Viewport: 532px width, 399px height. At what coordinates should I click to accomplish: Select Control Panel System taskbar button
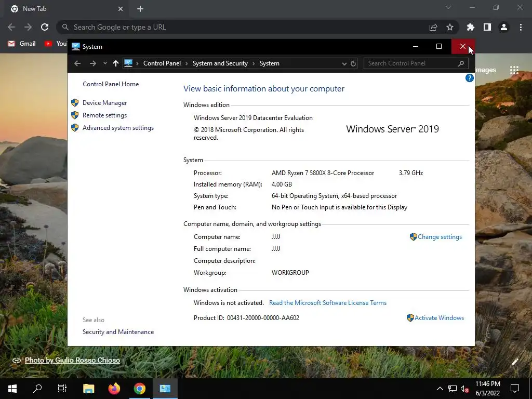(165, 389)
